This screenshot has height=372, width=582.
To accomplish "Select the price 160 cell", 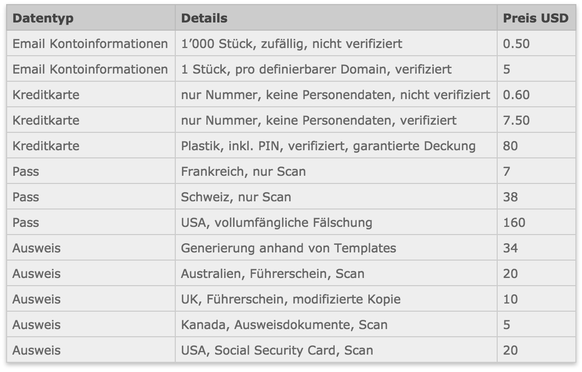I will 536,222.
